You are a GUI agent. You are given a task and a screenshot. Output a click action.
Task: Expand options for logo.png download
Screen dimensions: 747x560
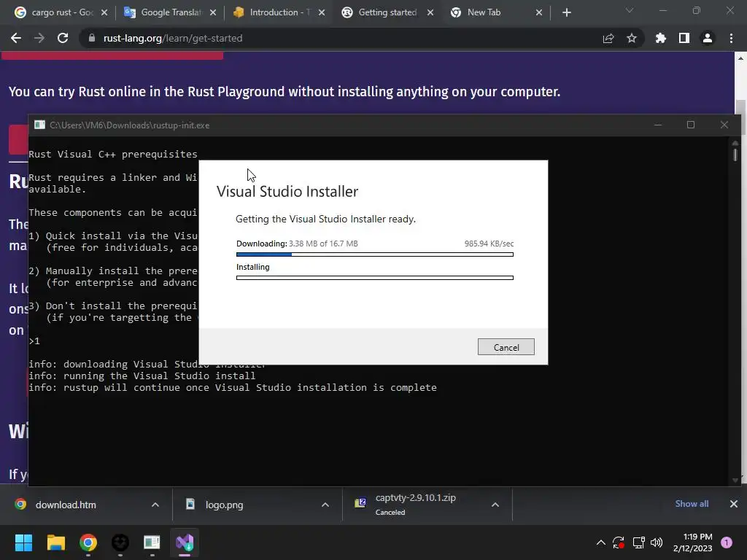point(325,505)
